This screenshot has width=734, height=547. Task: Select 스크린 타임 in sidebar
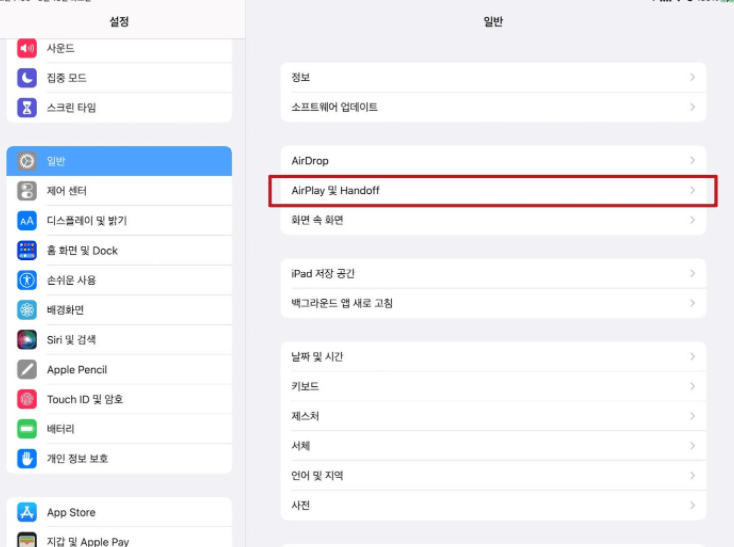119,108
